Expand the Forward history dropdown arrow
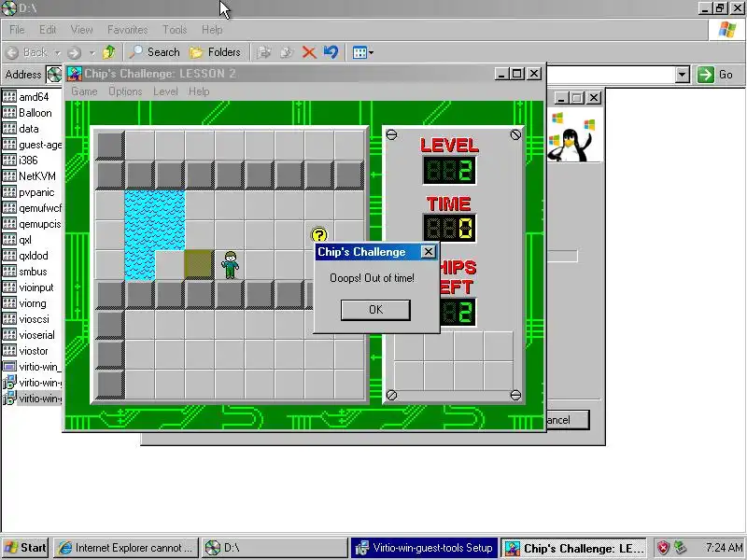 [x=92, y=52]
